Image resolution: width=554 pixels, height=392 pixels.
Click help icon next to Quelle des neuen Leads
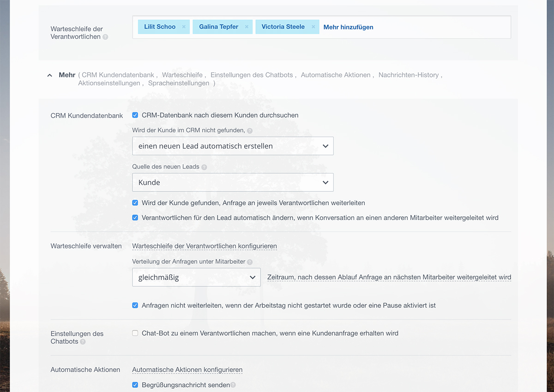pyautogui.click(x=204, y=167)
